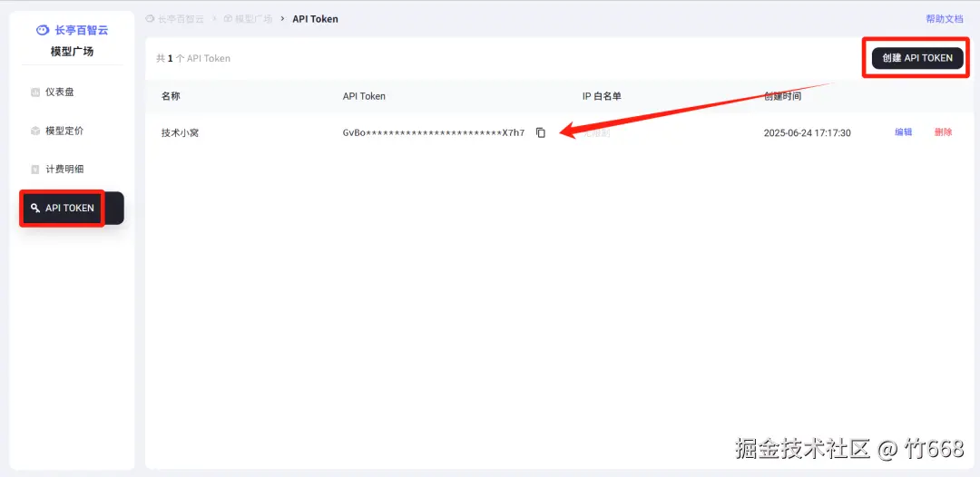This screenshot has height=477, width=980.
Task: Click the 模型定价 cube icon
Action: click(35, 131)
